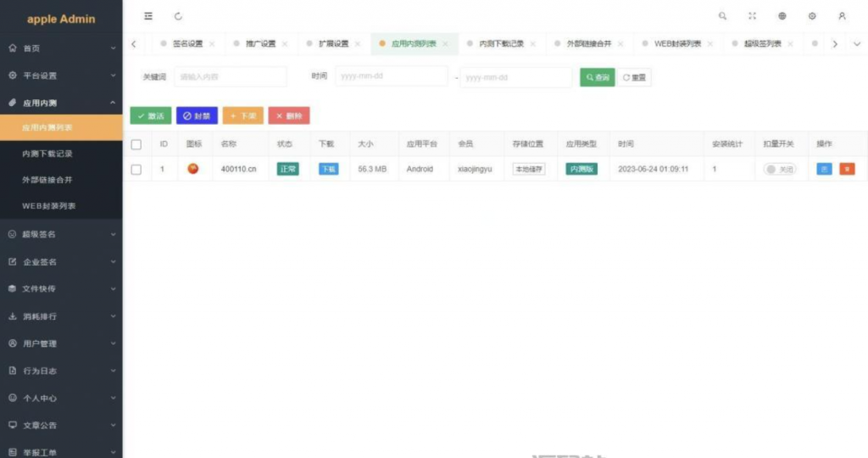Collapse the 应用内测 sidebar menu
868x458 pixels.
[x=113, y=103]
